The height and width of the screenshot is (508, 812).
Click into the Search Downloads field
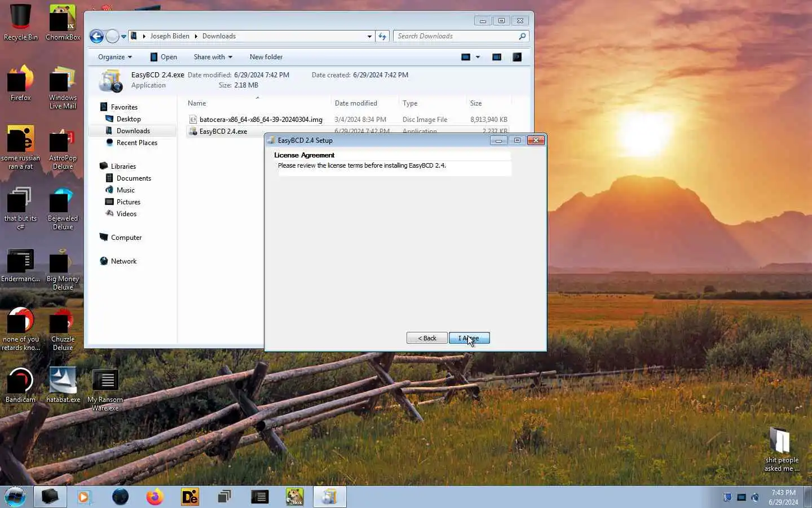456,36
